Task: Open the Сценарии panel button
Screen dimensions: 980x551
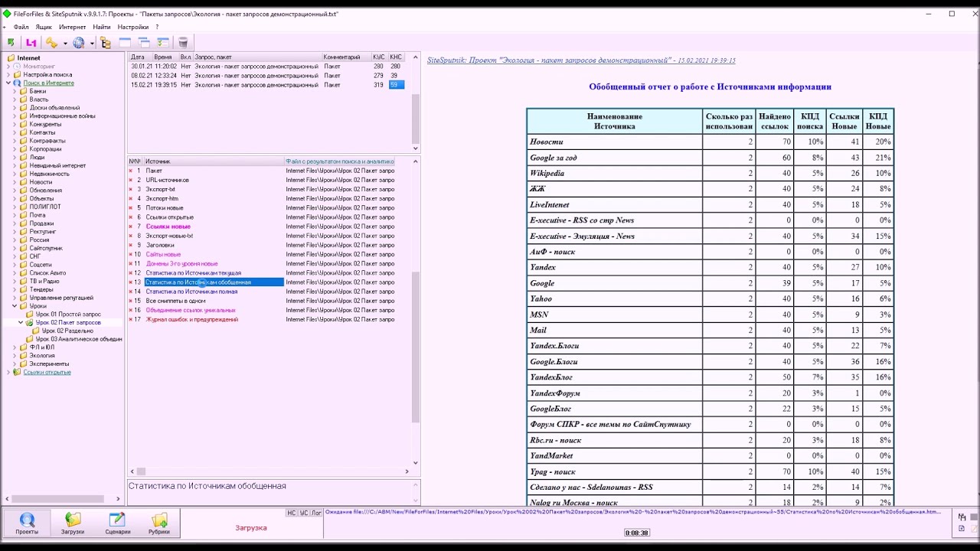Action: pos(118,523)
